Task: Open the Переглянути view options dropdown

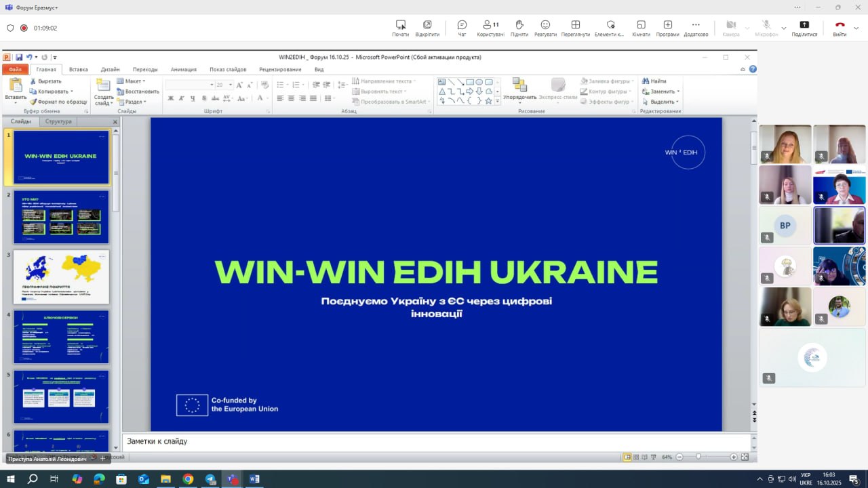Action: (575, 28)
